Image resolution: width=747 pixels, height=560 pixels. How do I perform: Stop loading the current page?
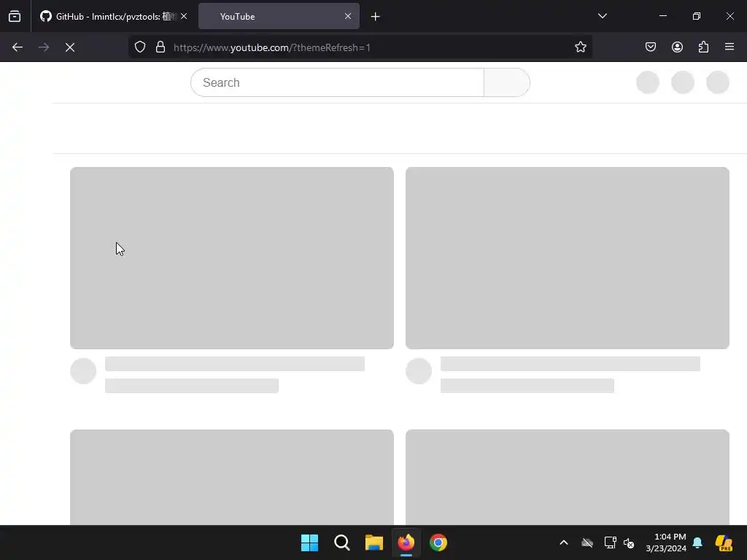[70, 47]
